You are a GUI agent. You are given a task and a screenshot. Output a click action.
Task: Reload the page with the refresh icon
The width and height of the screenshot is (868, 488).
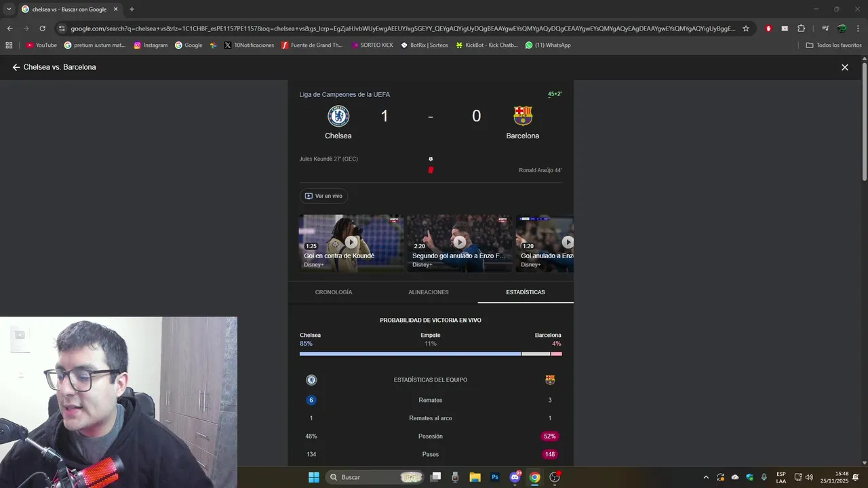click(x=42, y=28)
